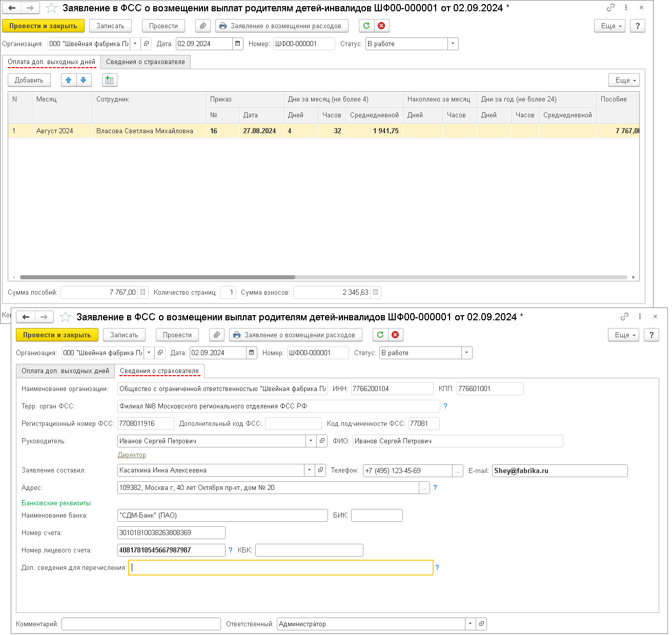Screen dimensions: 672x635
Task: Open the Директор position link
Action: (x=132, y=455)
